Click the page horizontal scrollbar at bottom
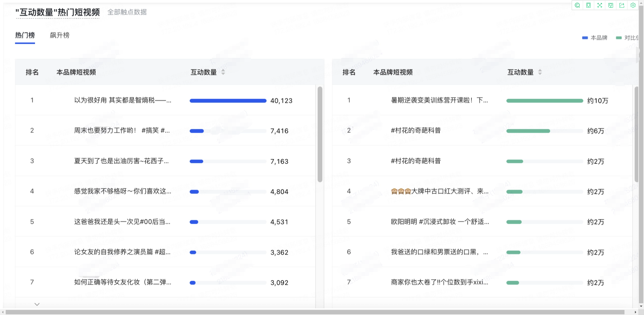This screenshot has width=644, height=315. tap(315, 312)
